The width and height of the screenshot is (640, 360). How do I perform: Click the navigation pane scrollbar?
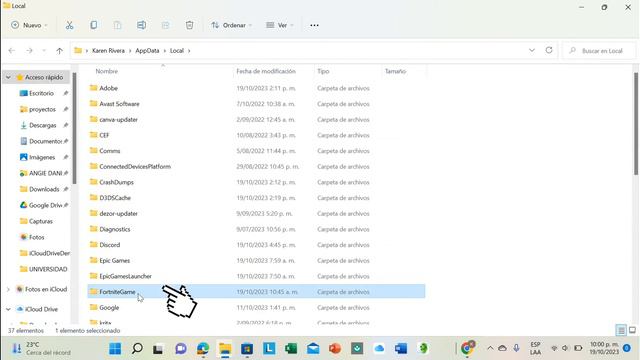74,128
